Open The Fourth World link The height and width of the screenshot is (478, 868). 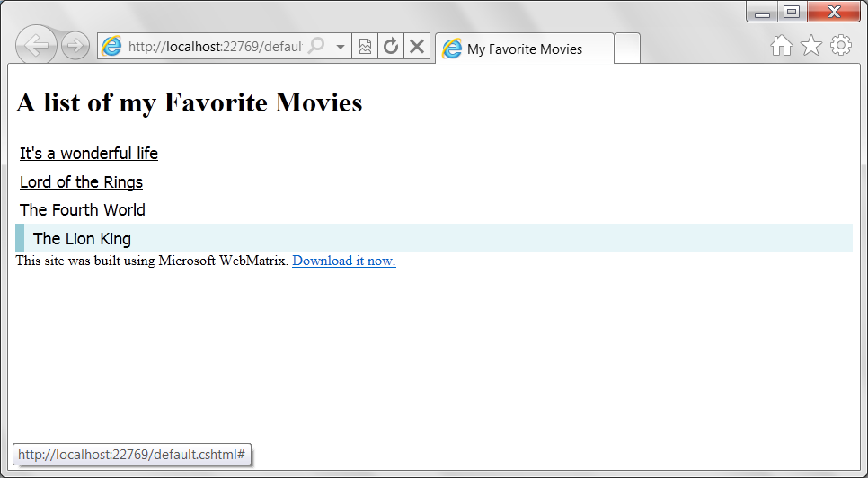(83, 210)
